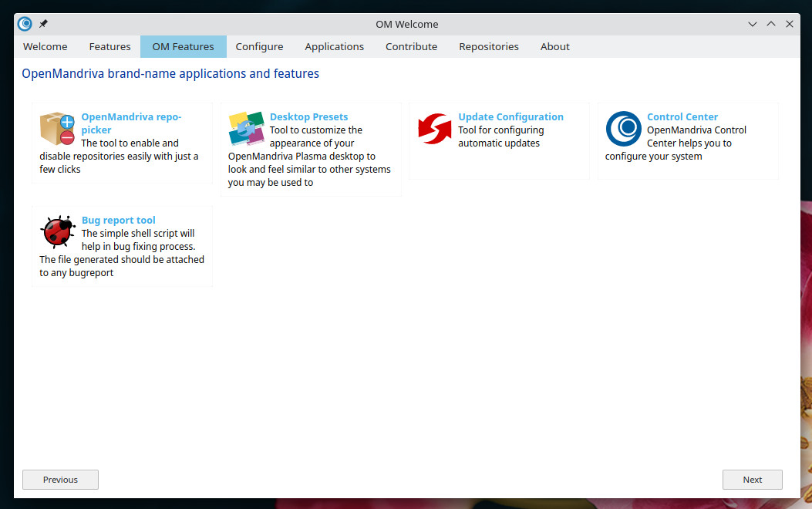Image resolution: width=812 pixels, height=509 pixels.
Task: Click the ladybug Bug report tool icon
Action: point(58,231)
